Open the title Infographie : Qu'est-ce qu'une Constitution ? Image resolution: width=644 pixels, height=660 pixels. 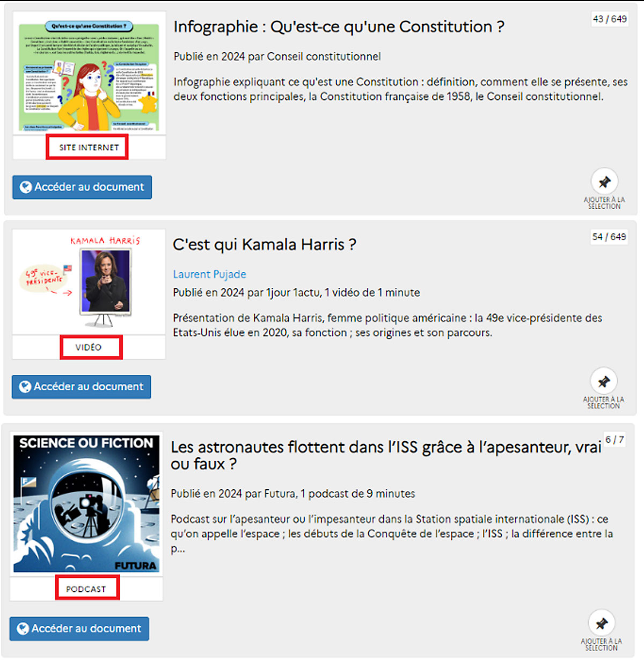(x=339, y=27)
